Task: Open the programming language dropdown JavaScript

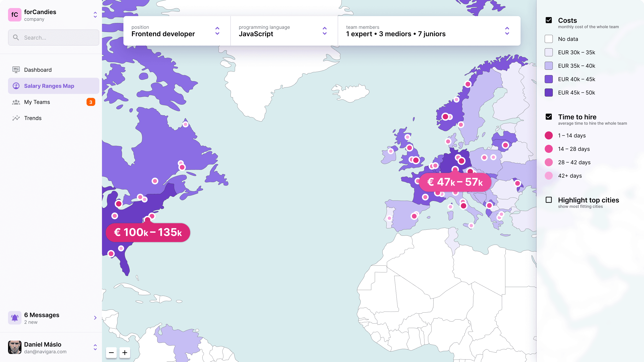Action: point(284,31)
